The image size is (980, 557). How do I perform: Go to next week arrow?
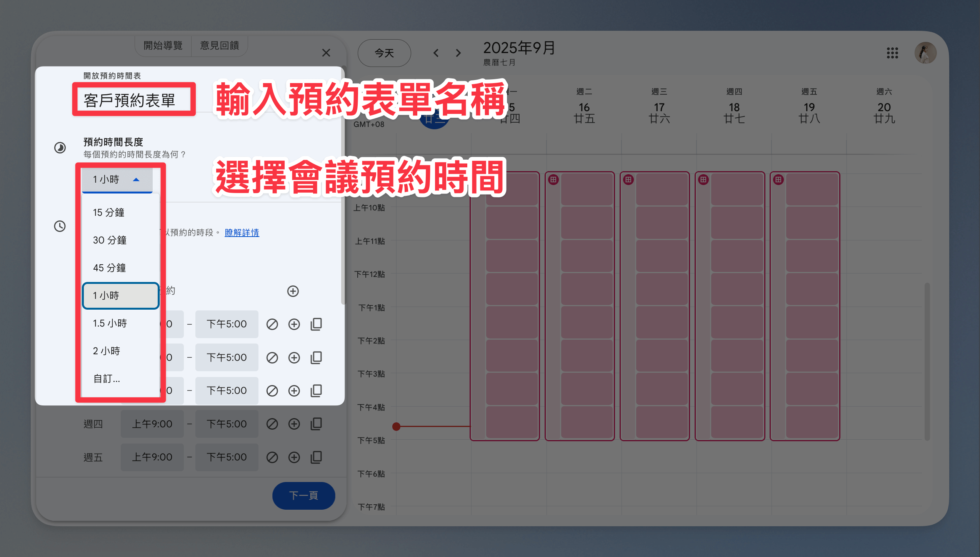(x=458, y=53)
